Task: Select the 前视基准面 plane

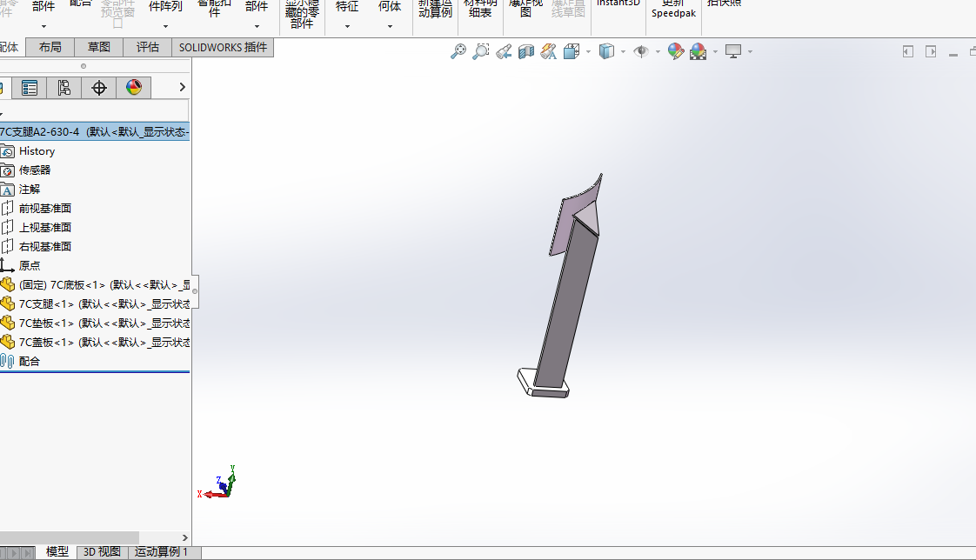Action: (x=45, y=209)
